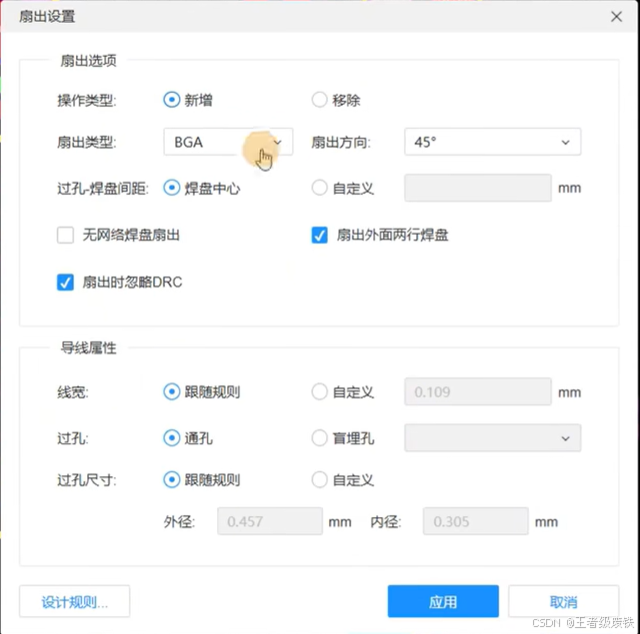Select 跟随规则 for 线宽
Screen dimensions: 640x634
[x=171, y=392]
